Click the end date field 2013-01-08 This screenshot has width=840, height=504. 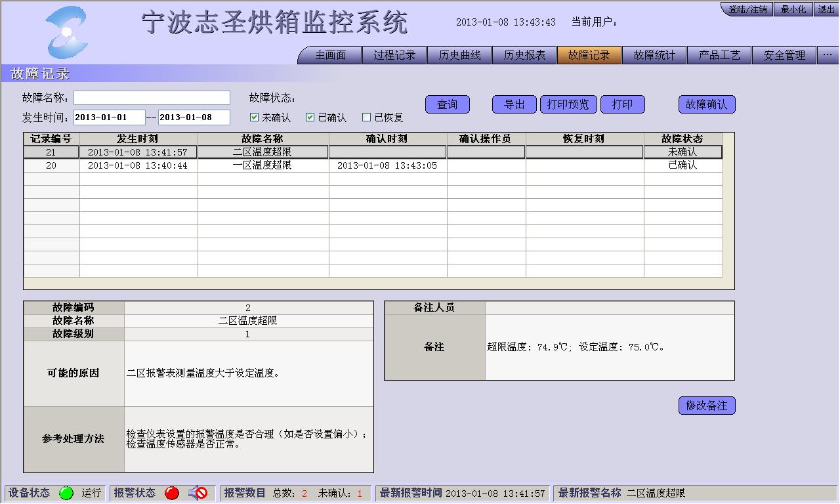click(x=194, y=117)
